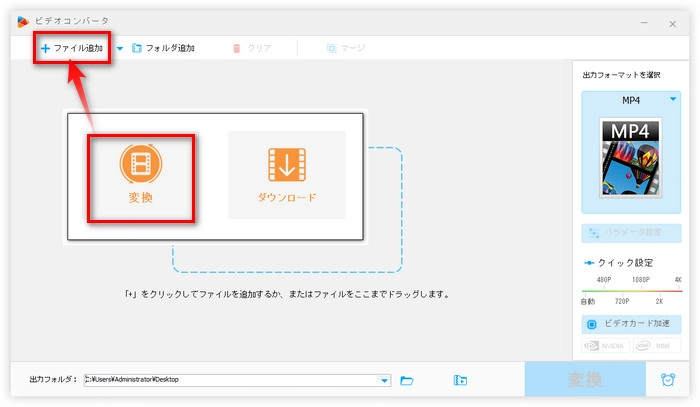Toggle the Intel acceleration option

pyautogui.click(x=656, y=346)
